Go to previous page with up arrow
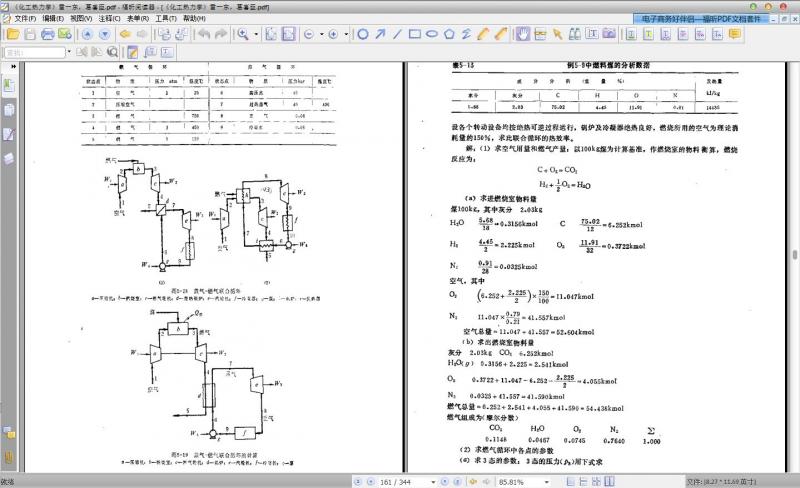Image resolution: width=800 pixels, height=488 pixels. (x=87, y=34)
